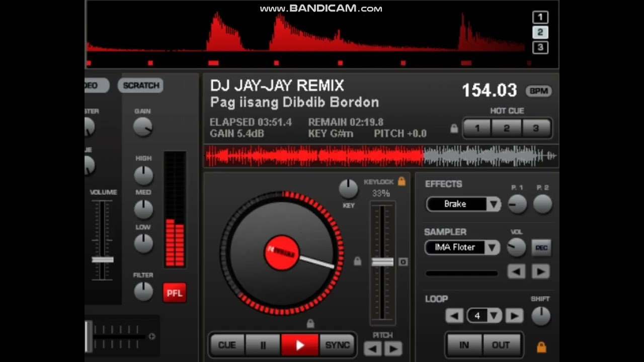Click sampler next arrow button
The width and height of the screenshot is (644, 362).
tap(541, 271)
